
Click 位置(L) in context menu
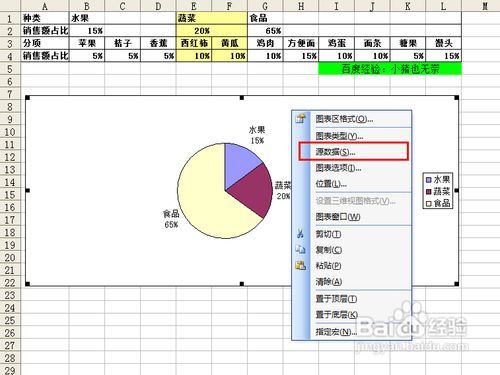331,184
